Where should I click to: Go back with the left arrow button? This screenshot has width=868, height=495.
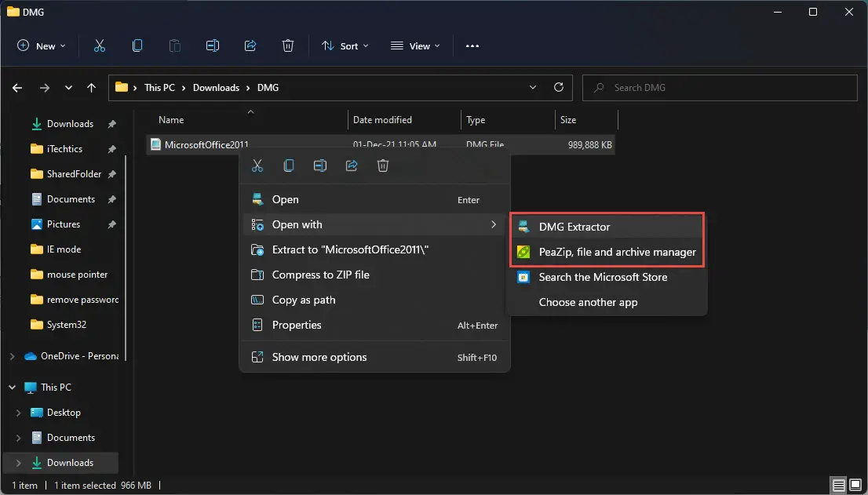(18, 87)
